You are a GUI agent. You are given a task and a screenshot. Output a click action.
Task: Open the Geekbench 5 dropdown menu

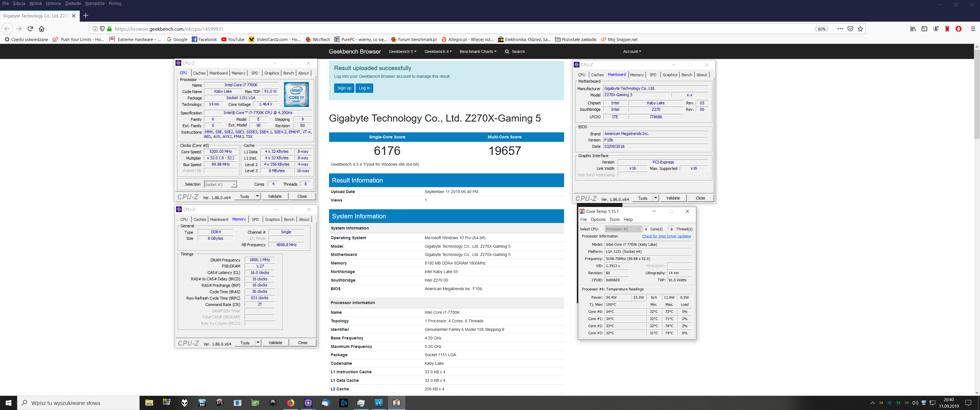tap(403, 51)
